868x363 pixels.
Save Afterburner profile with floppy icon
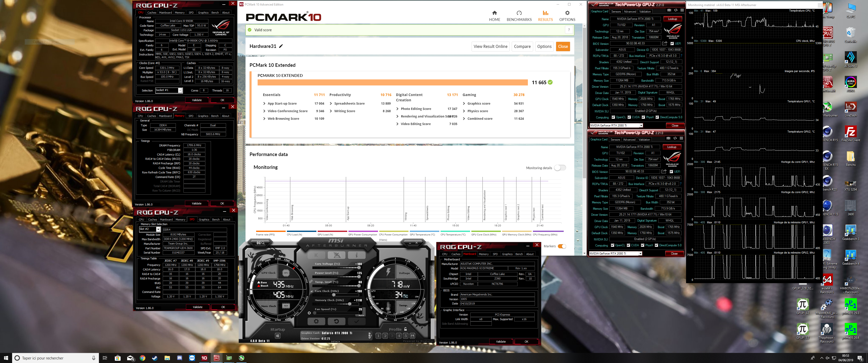pos(413,336)
